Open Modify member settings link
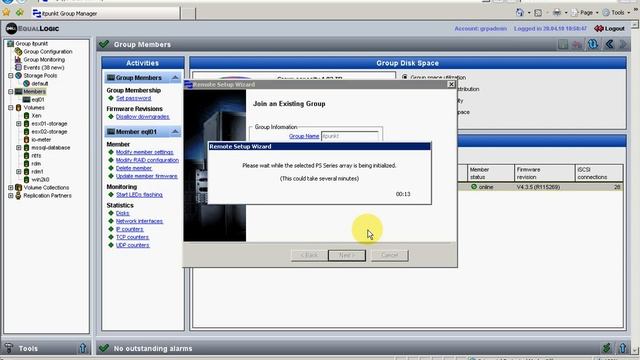 (x=144, y=152)
